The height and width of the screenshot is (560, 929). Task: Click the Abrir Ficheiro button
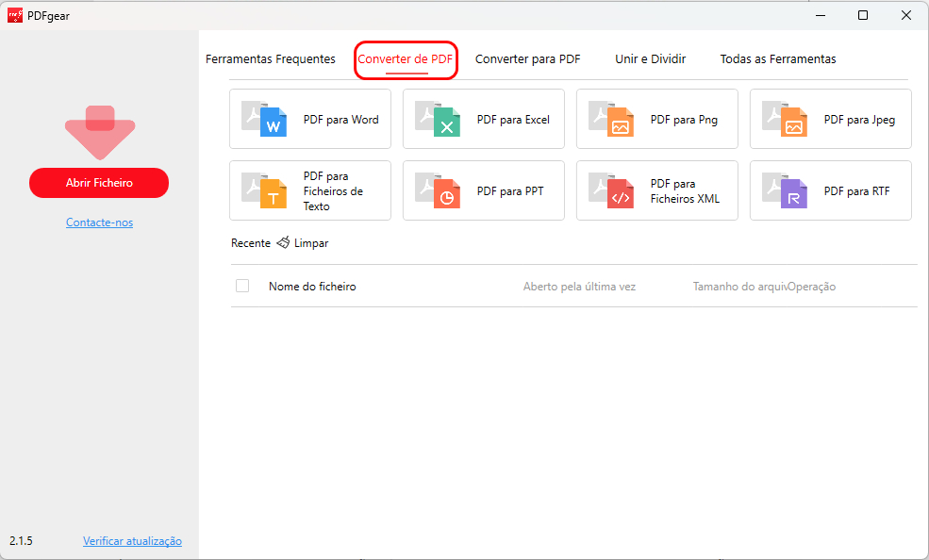click(x=99, y=183)
